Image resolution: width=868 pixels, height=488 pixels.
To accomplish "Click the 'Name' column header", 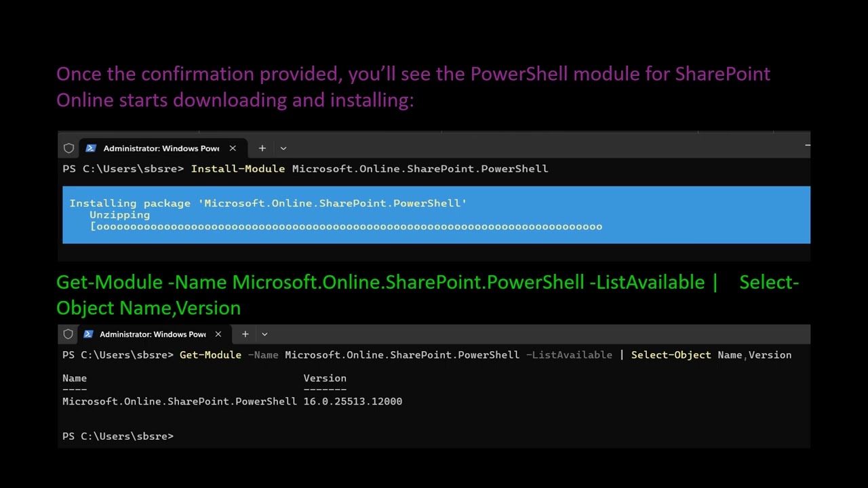I will pos(75,378).
